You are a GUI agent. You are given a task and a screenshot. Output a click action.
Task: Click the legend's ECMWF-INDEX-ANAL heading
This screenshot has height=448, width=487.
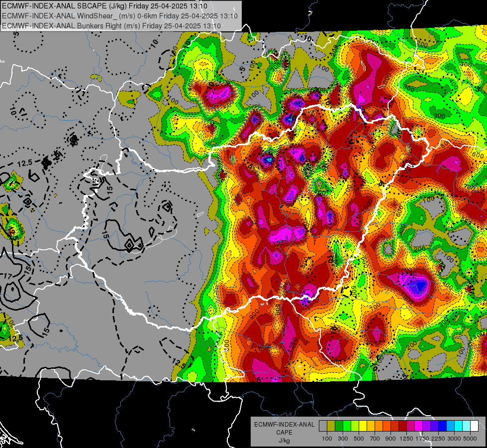pyautogui.click(x=285, y=425)
